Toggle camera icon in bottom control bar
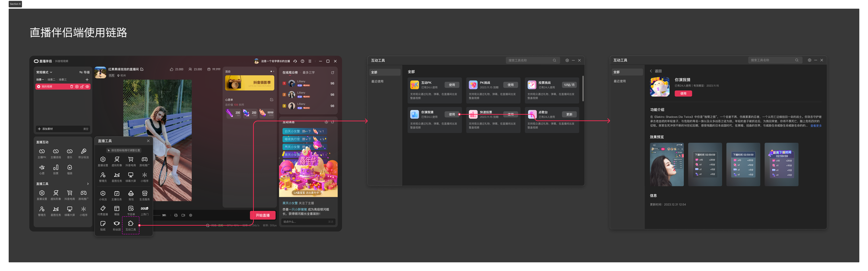 (x=183, y=215)
